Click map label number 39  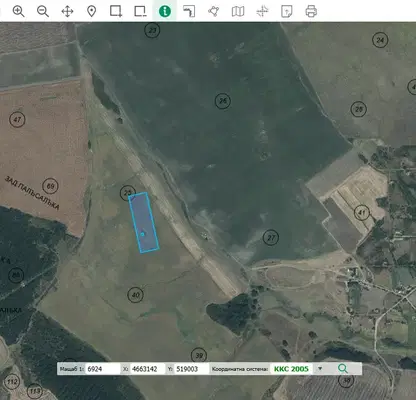coord(199,355)
